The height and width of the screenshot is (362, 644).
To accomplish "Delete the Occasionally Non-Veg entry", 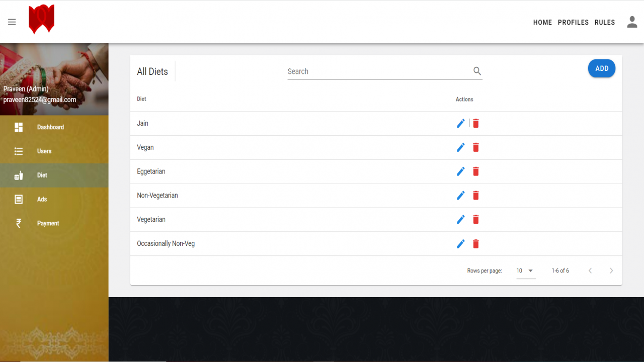I will 476,243.
